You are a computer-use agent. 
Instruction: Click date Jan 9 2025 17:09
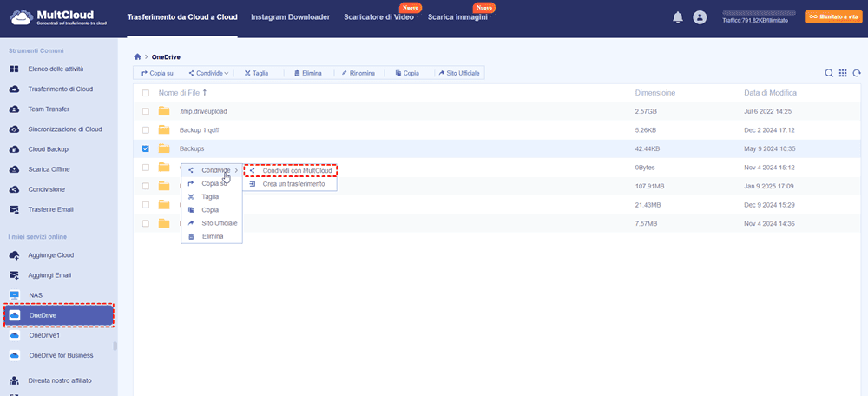click(x=769, y=186)
